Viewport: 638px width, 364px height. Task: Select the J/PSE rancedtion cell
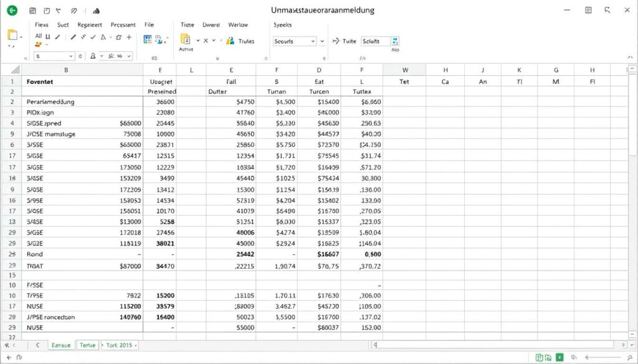pos(83,317)
